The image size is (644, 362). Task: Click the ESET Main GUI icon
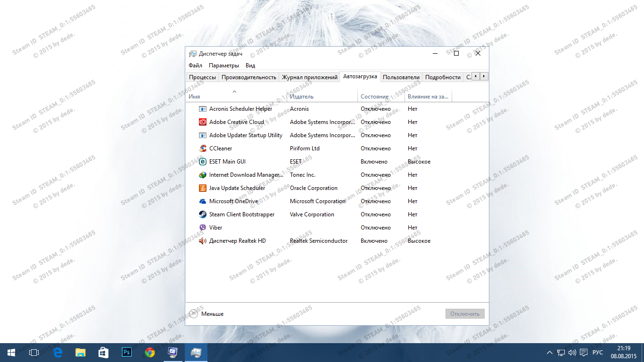203,162
